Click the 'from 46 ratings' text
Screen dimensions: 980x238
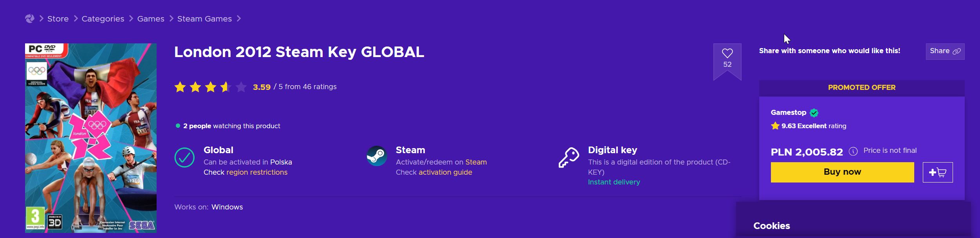pyautogui.click(x=310, y=87)
